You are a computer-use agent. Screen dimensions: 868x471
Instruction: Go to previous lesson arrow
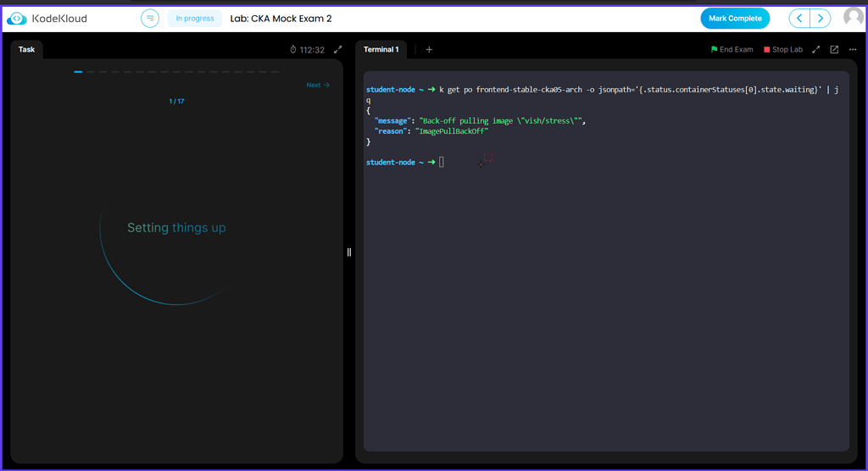tap(799, 18)
